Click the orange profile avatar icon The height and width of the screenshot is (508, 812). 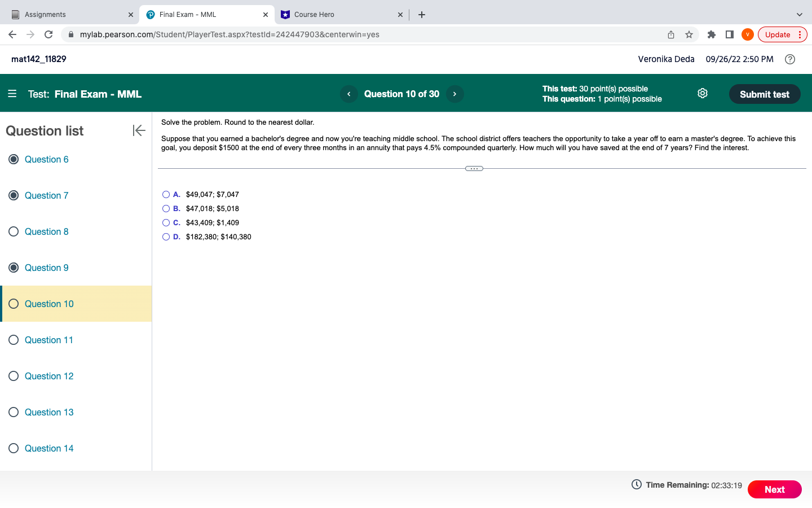tap(747, 34)
